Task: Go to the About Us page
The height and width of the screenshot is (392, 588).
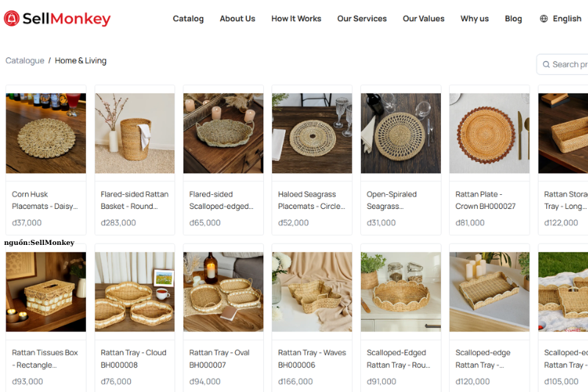Action: pos(237,18)
